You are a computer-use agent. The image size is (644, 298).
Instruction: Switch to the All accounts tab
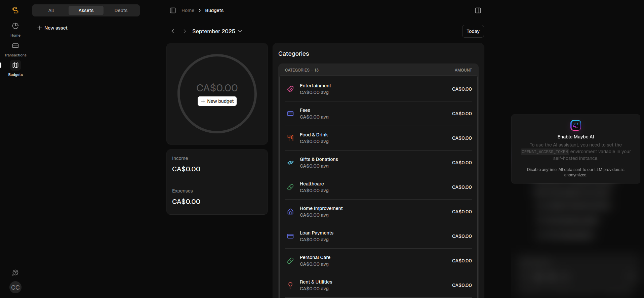coord(51,10)
